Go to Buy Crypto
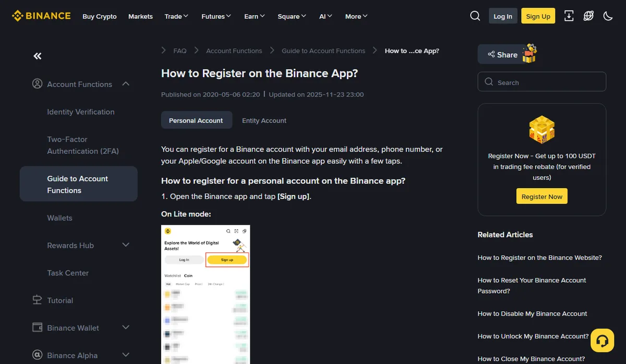 pos(100,16)
